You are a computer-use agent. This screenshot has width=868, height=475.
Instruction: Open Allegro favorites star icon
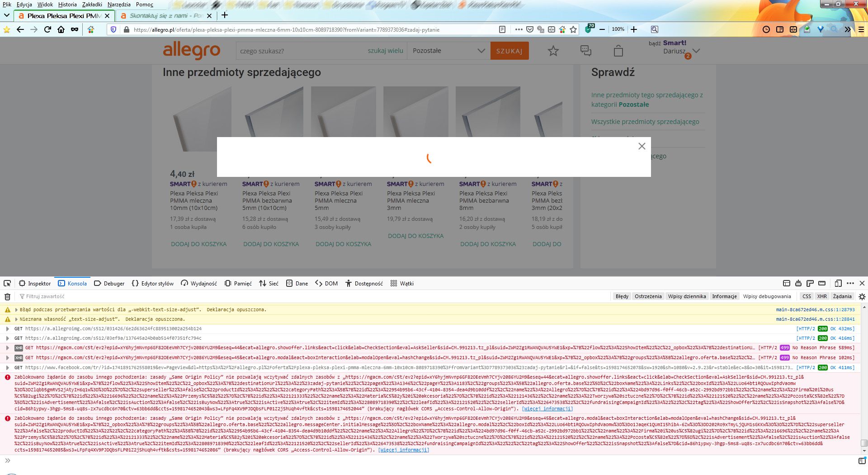tap(553, 51)
